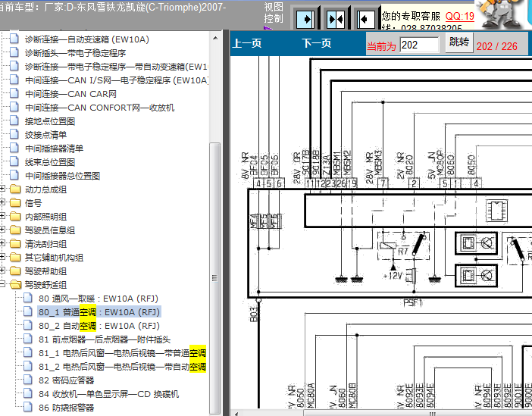Go to next page 下一页
The width and height of the screenshot is (532, 416).
click(x=316, y=43)
